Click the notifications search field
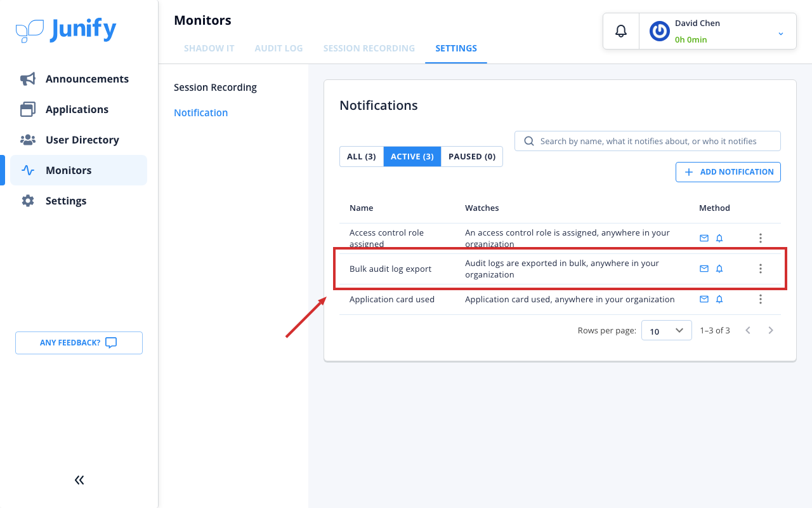The width and height of the screenshot is (812, 508). (648, 141)
